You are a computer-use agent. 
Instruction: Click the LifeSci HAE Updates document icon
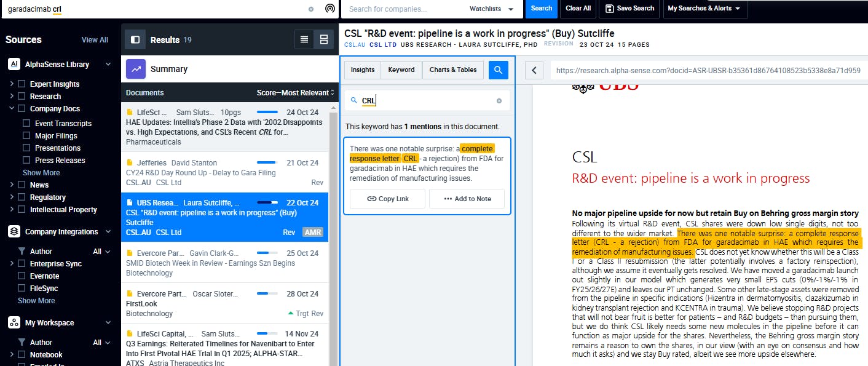click(x=129, y=113)
